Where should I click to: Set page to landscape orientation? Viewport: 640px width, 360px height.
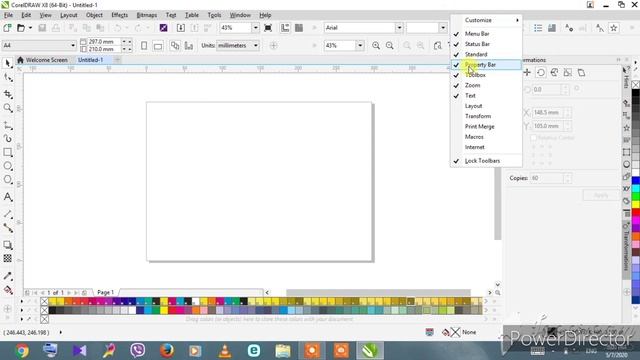pos(158,45)
